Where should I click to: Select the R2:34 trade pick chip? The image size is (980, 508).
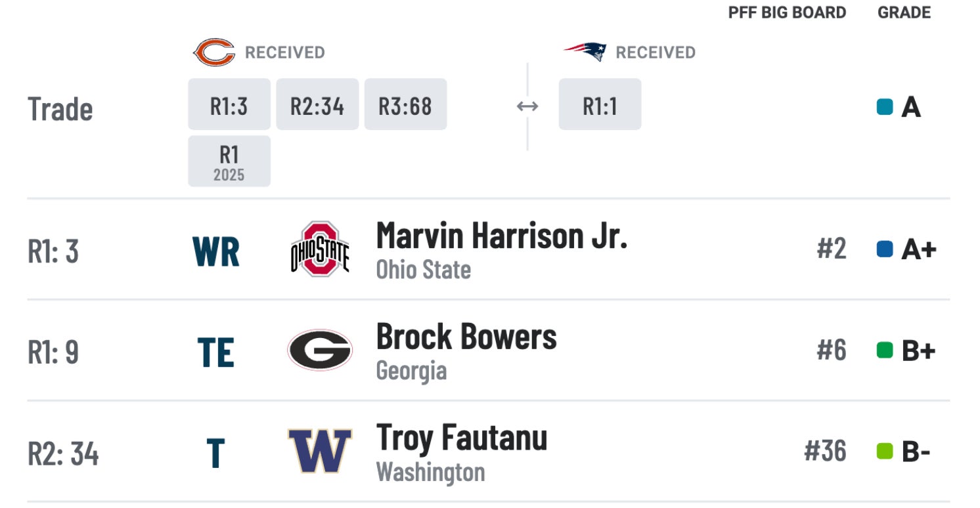(317, 104)
